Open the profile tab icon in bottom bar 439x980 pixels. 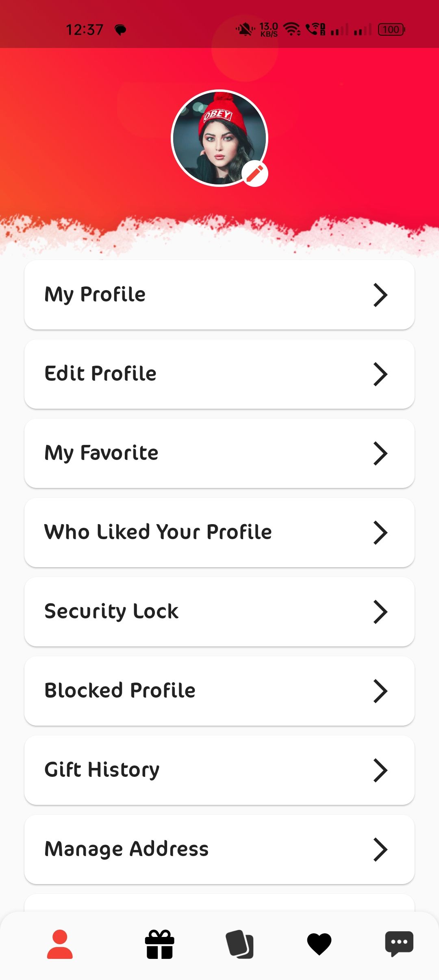point(60,944)
